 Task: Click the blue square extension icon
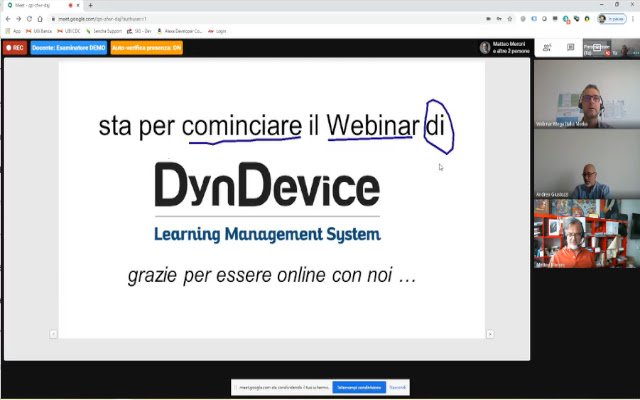coord(534,19)
